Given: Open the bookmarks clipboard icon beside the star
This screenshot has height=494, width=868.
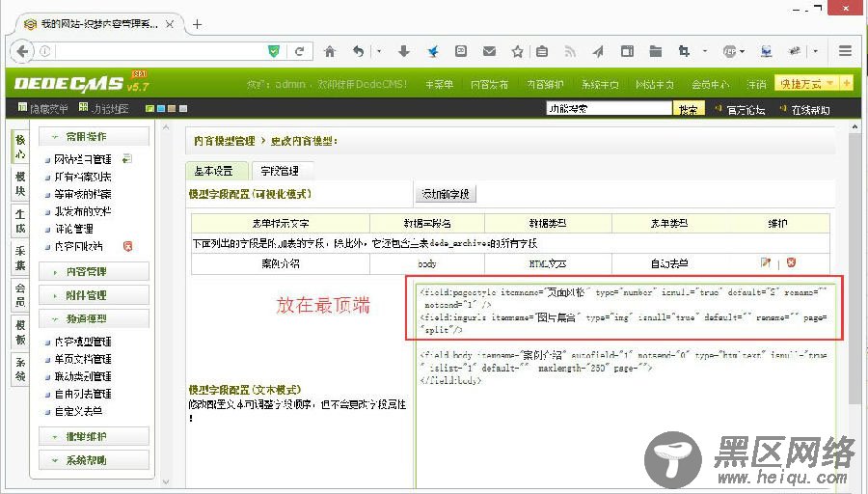Looking at the screenshot, I should 542,51.
